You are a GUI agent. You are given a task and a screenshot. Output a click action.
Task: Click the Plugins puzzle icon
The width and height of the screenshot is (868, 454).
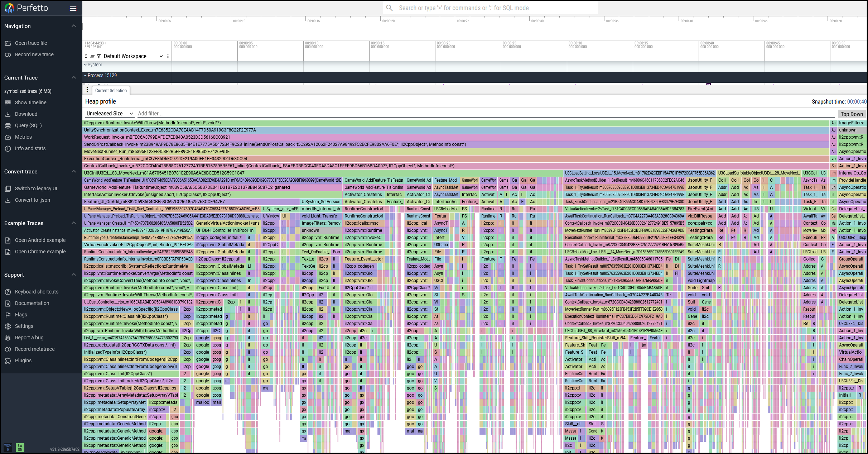pyautogui.click(x=8, y=360)
